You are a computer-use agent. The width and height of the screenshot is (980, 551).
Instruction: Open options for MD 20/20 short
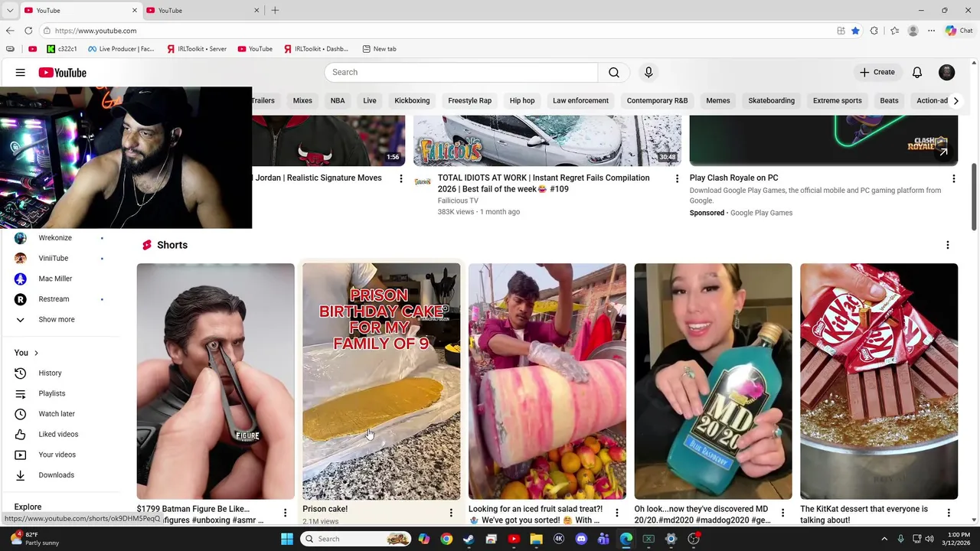(782, 513)
